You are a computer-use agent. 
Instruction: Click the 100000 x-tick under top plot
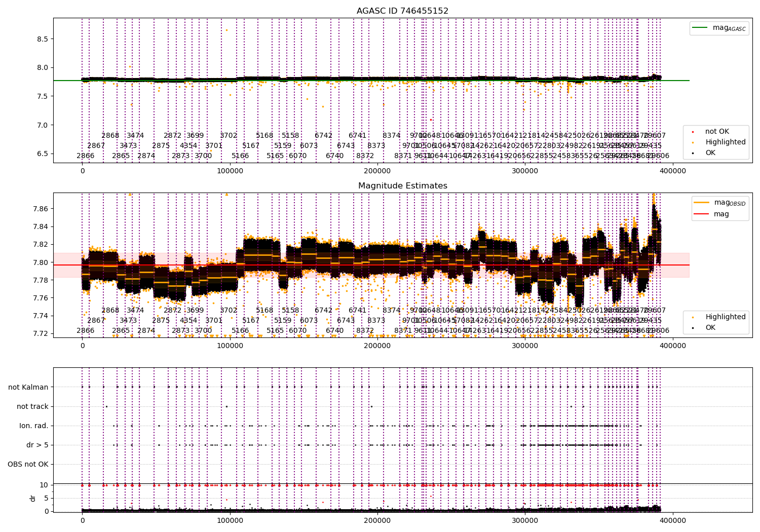[230, 171]
